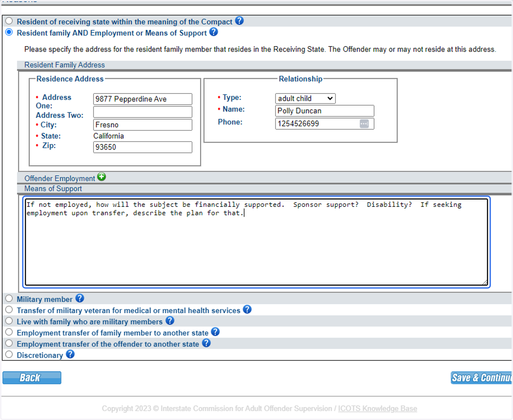Open help icon for Military member
Screen dimensions: 513x420
[80, 298]
